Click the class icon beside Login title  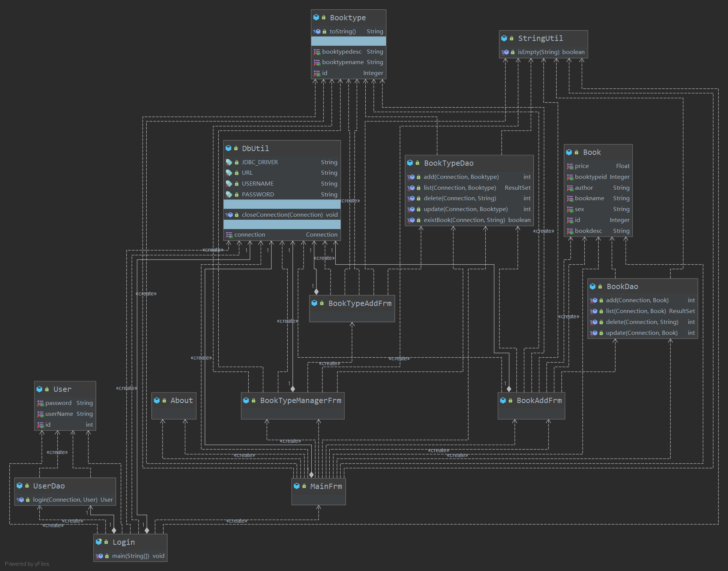coord(99,542)
